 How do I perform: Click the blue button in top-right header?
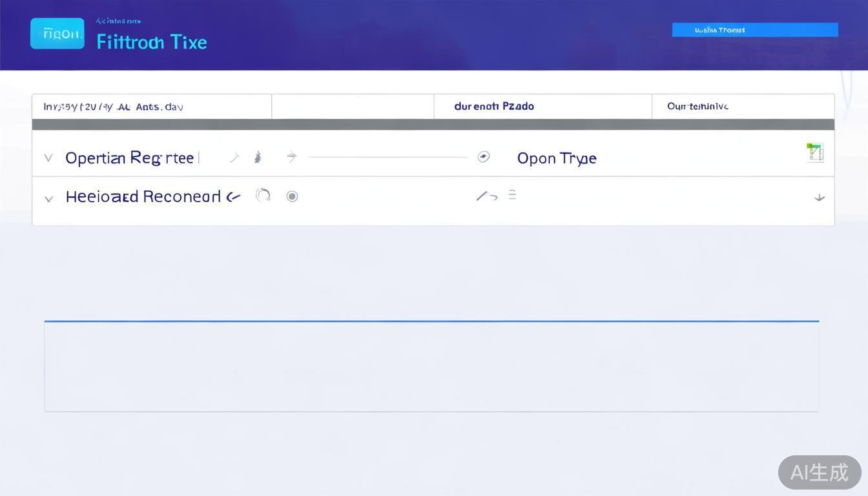coord(754,30)
